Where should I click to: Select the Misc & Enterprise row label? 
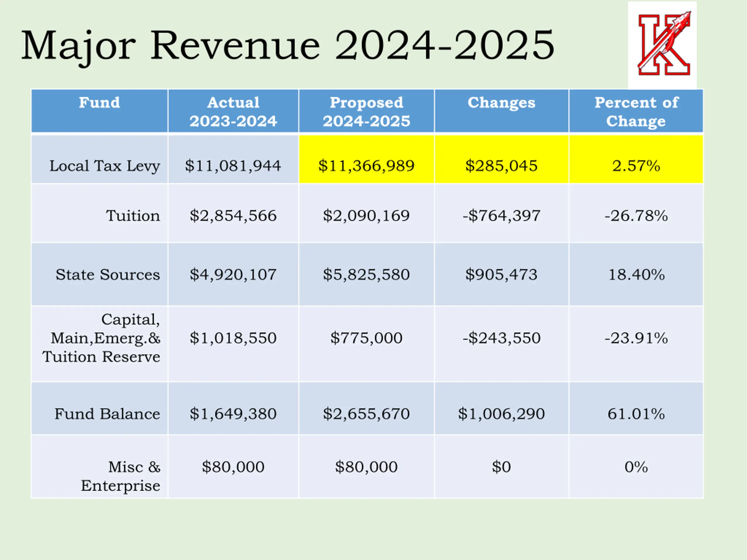coord(121,476)
